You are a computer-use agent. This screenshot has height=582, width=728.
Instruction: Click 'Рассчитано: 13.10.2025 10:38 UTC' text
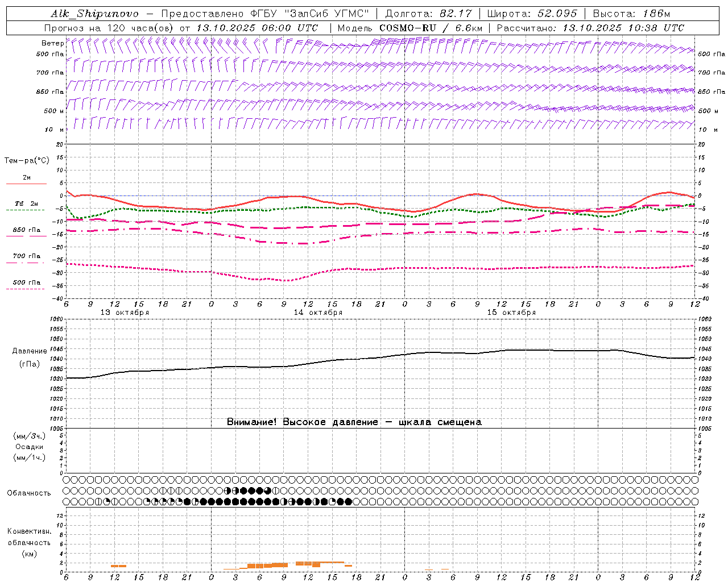590,28
